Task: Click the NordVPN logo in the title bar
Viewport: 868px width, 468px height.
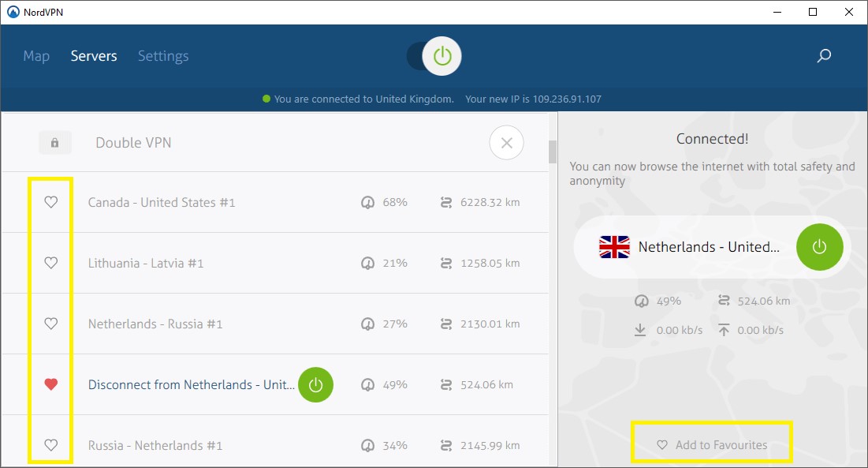Action: click(x=13, y=12)
